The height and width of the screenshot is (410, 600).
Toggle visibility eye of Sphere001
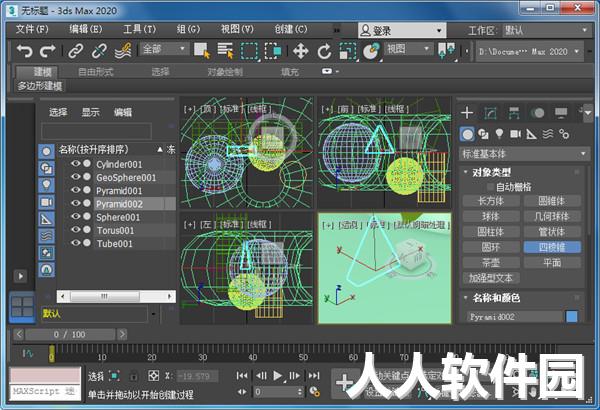(x=75, y=216)
